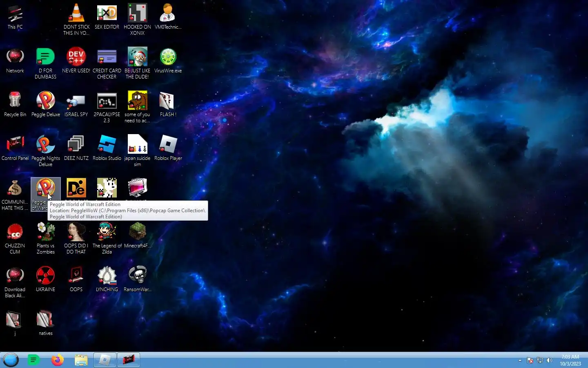
Task: Select the VirusWire.exe lime icon
Action: pos(168,57)
